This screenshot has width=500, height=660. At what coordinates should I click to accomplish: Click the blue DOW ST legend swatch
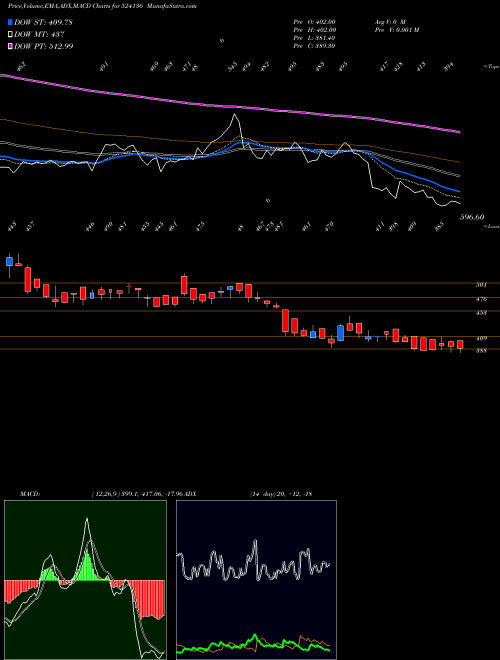[10, 23]
